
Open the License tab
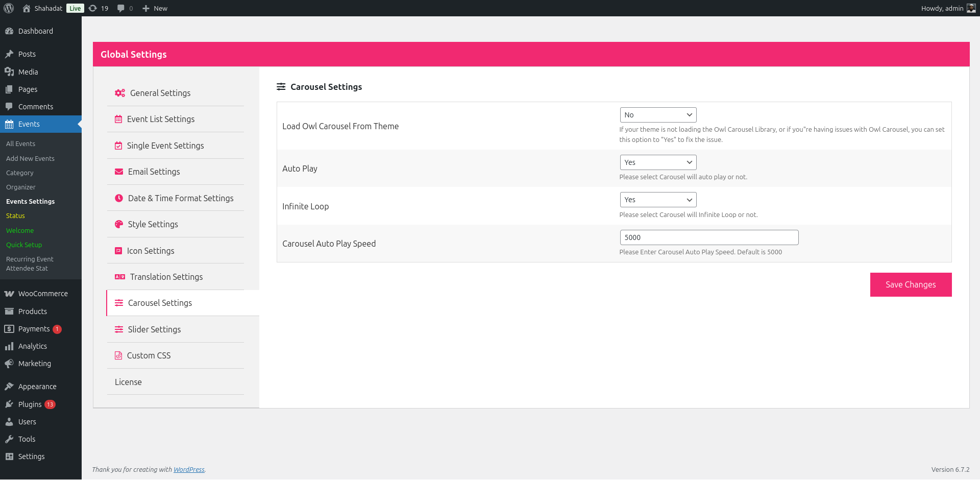[x=176, y=382]
